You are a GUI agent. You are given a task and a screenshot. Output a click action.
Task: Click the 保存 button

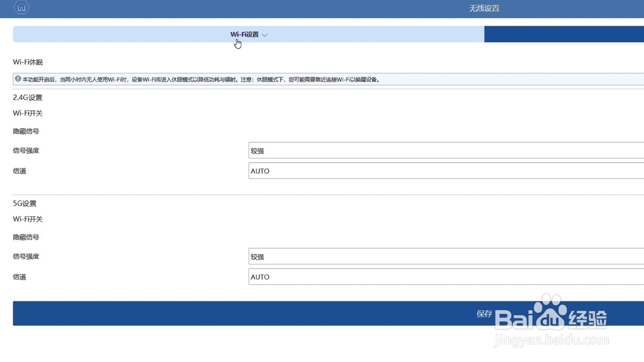pos(328,313)
